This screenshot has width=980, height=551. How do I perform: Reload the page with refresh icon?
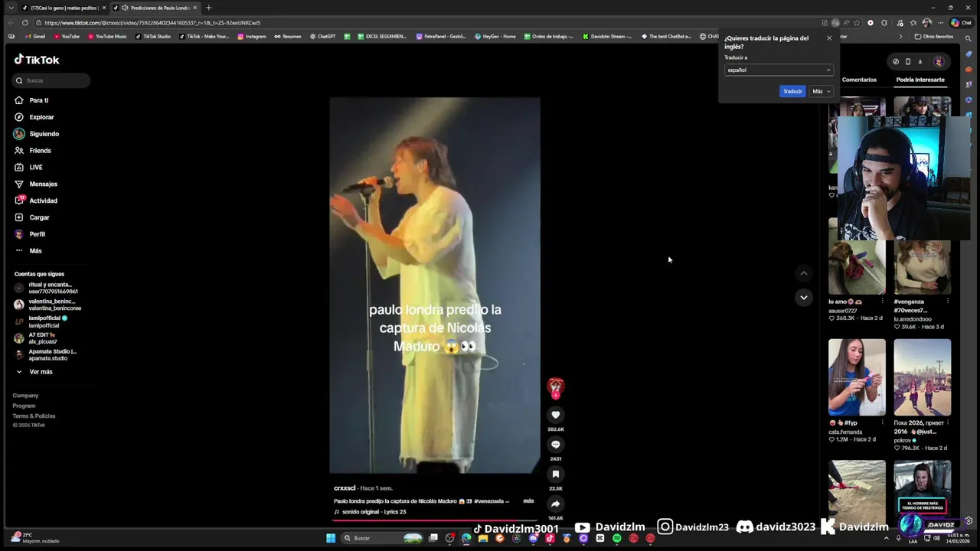25,23
